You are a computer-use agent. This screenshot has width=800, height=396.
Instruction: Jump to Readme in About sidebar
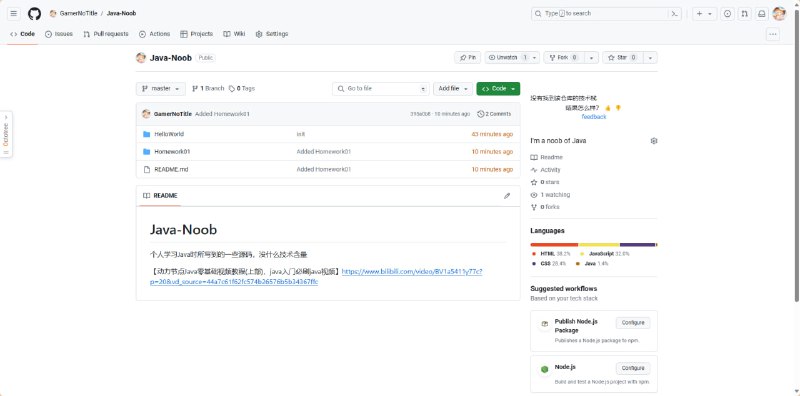pos(546,158)
